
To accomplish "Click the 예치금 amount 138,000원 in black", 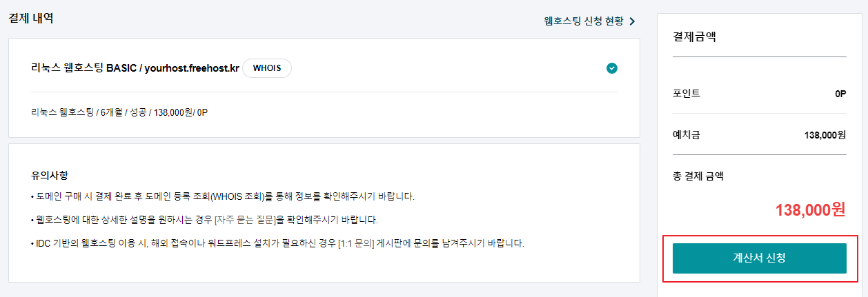I will (x=825, y=135).
